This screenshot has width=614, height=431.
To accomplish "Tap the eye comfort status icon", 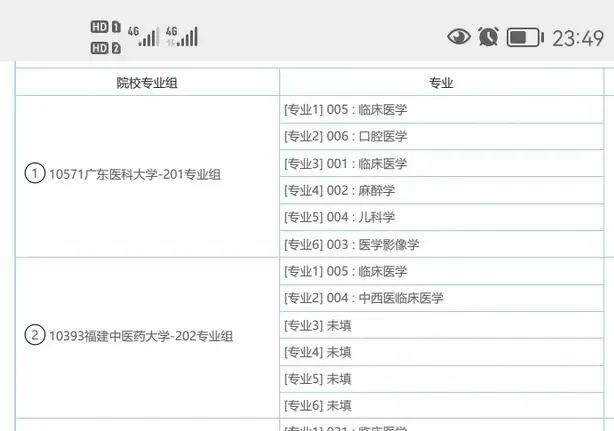I will tap(459, 37).
